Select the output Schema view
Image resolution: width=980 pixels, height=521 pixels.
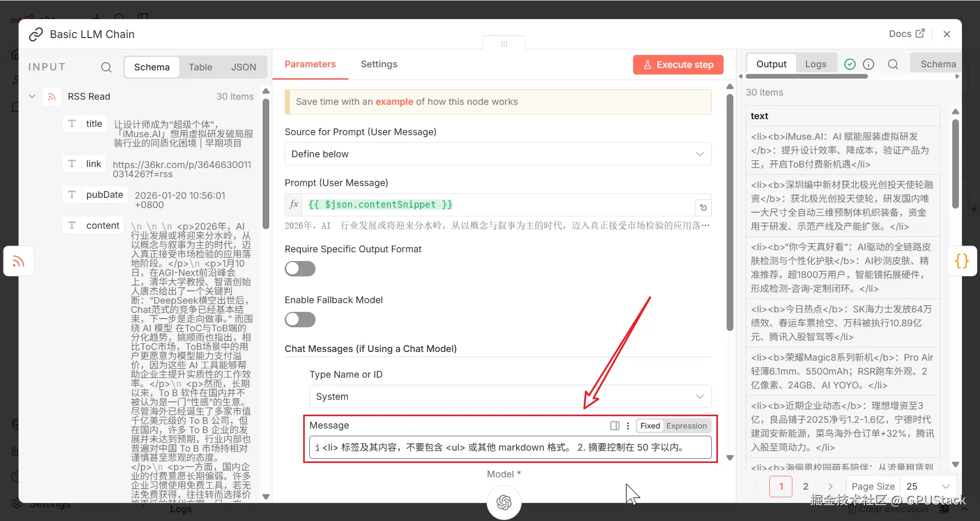pyautogui.click(x=938, y=64)
